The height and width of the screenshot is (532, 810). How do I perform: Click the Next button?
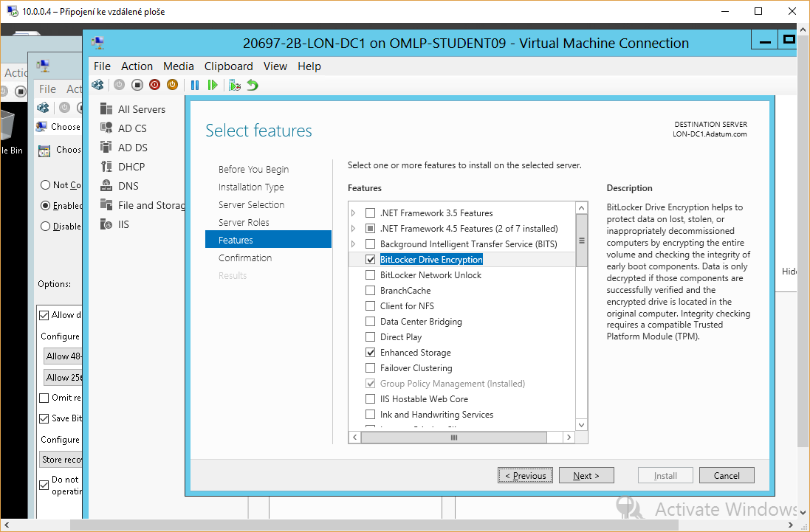click(586, 475)
